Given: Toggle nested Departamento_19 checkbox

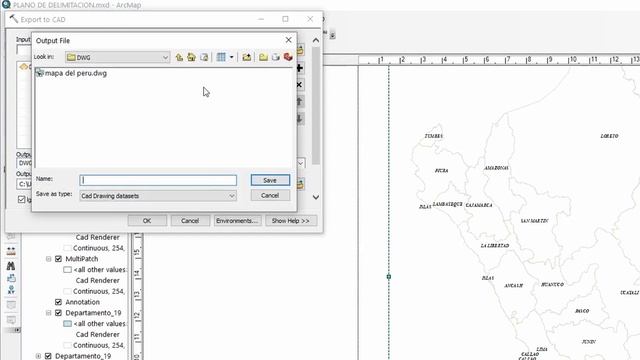Looking at the screenshot, I should pos(58,313).
